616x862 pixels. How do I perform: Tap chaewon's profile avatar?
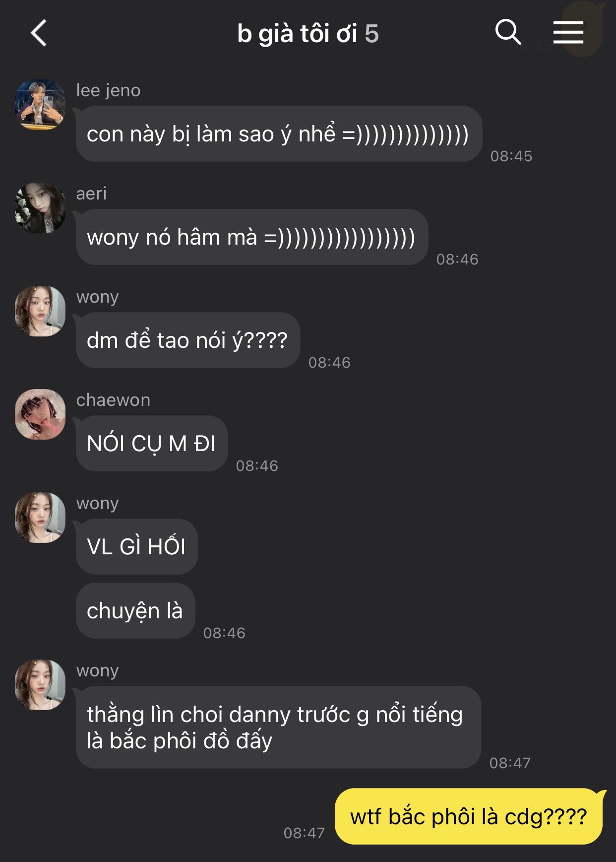point(40,414)
